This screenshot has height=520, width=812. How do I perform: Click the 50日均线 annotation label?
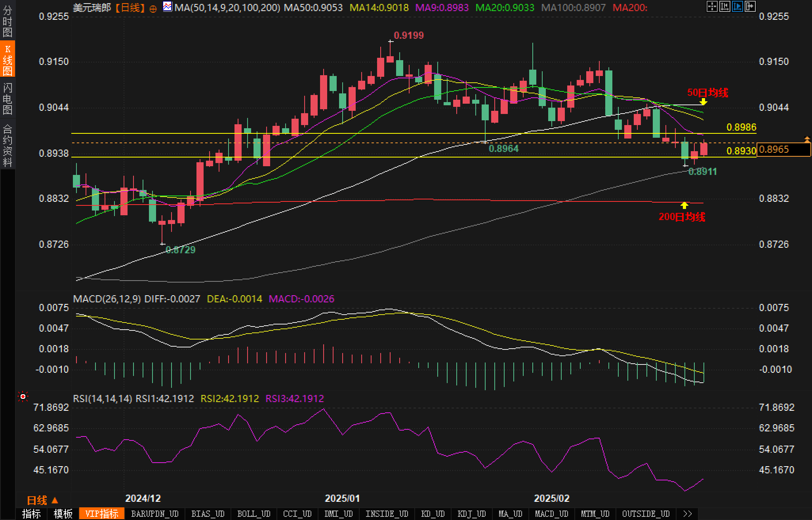tap(707, 93)
